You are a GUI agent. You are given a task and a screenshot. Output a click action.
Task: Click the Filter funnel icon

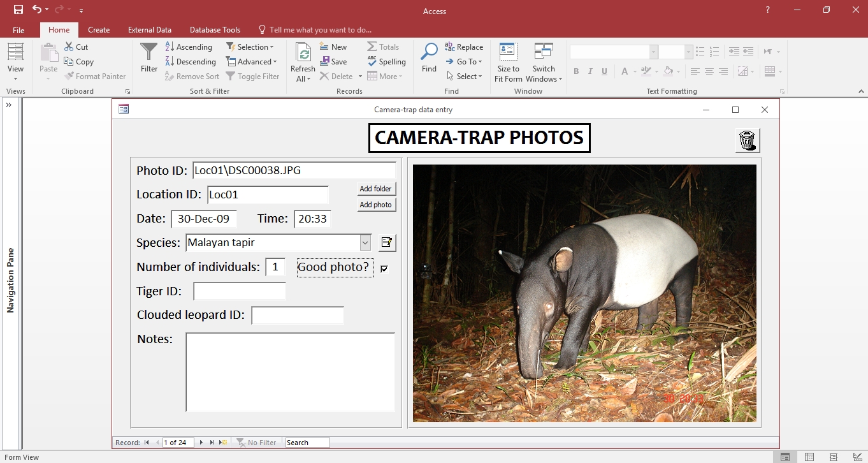tap(148, 52)
